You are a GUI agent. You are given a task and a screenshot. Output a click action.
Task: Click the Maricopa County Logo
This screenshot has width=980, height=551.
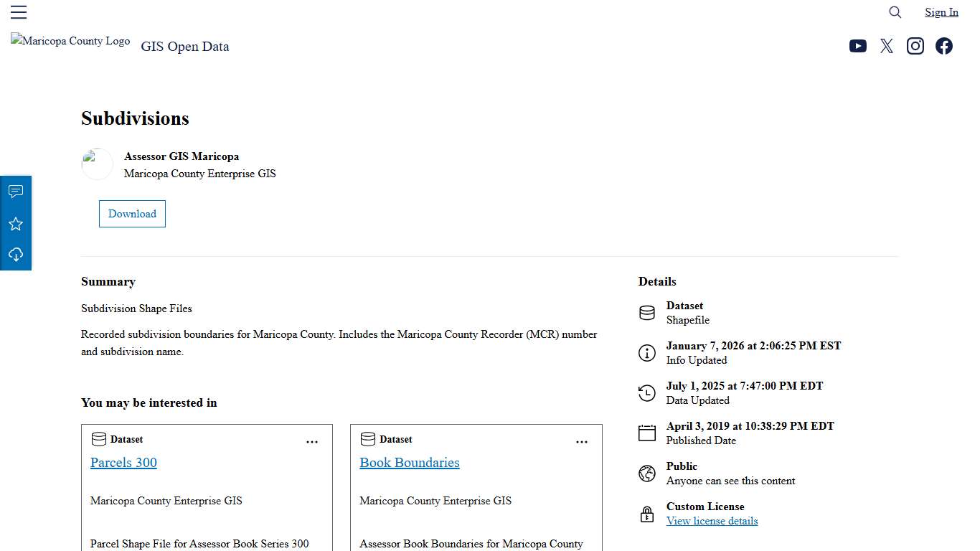coord(70,41)
